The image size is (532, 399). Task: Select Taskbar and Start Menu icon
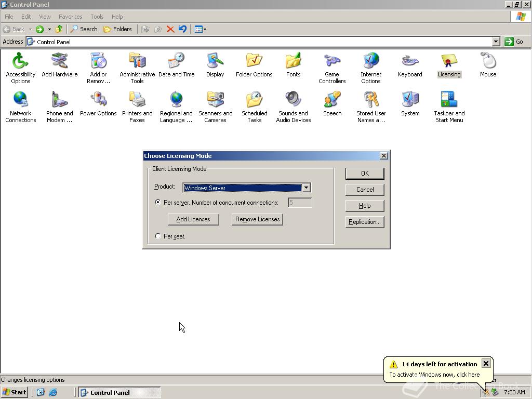click(449, 107)
